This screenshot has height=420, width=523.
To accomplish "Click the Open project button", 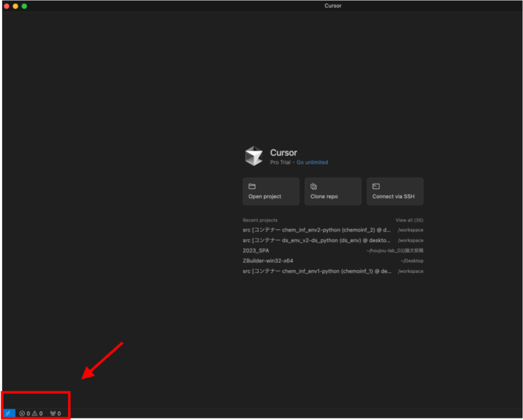I will [x=271, y=191].
